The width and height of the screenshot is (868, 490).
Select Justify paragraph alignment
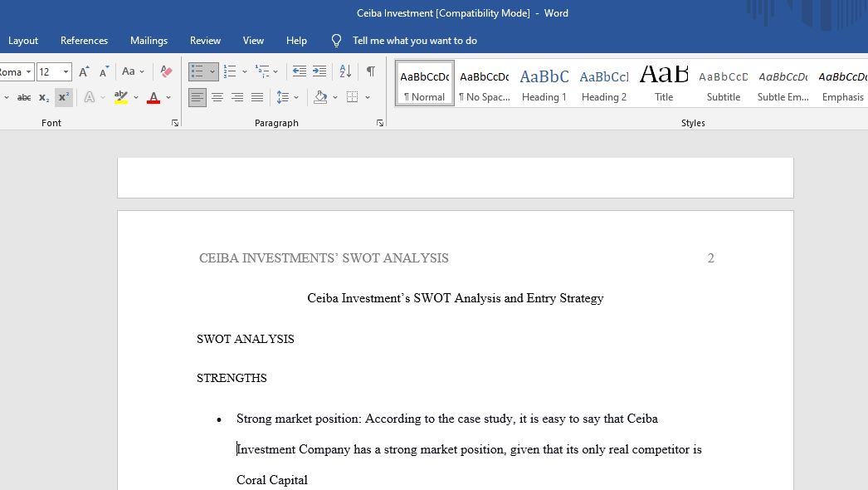coord(257,97)
